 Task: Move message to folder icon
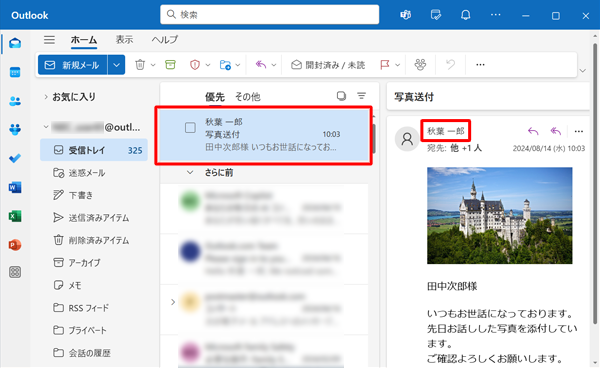click(225, 65)
